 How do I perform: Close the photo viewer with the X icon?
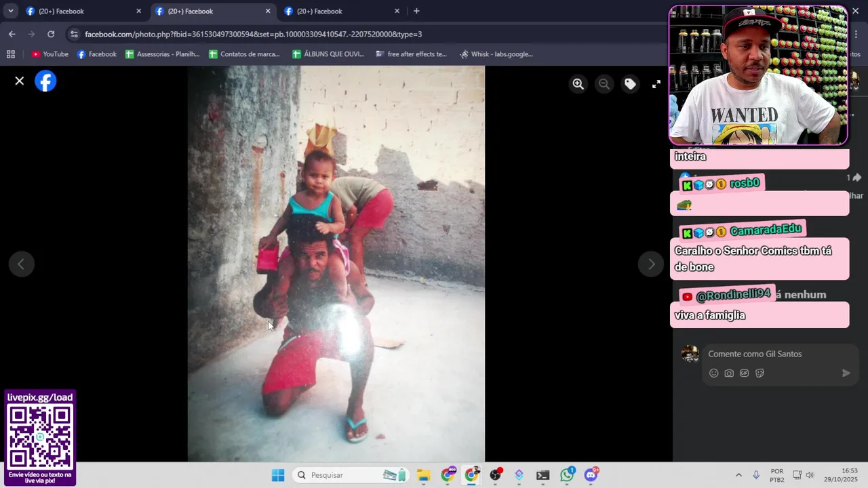(20, 81)
